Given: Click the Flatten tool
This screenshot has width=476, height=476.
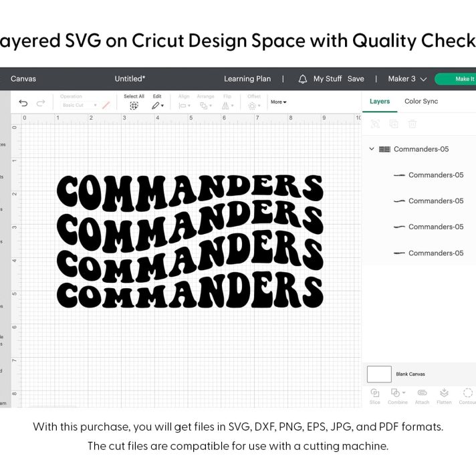Looking at the screenshot, I should (x=444, y=396).
